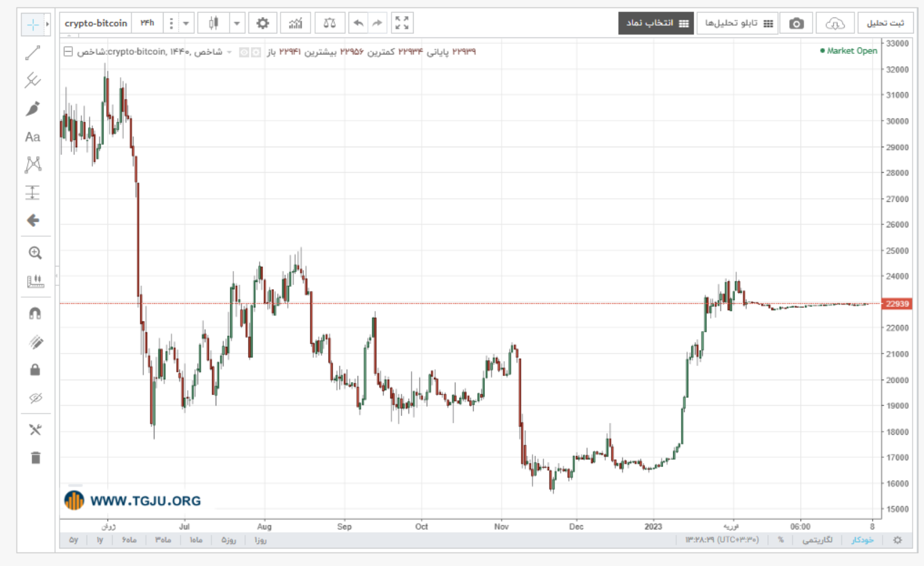Open the drawing tools wrench-hammer icon

[x=35, y=430]
